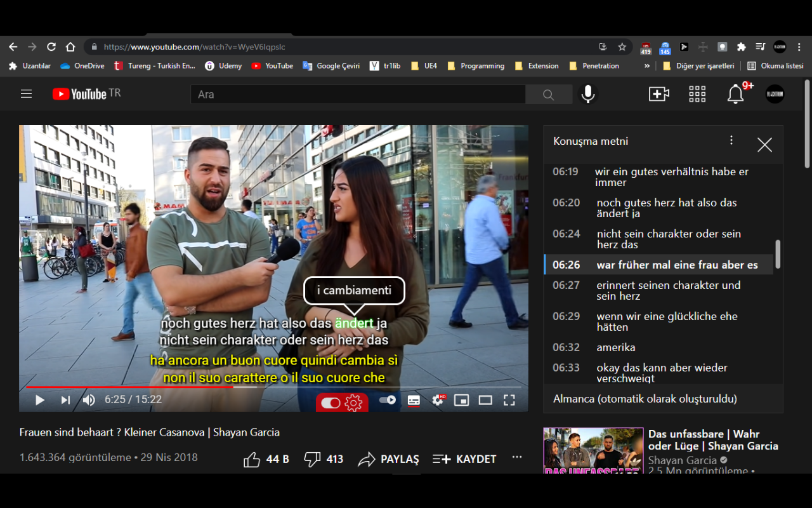This screenshot has height=508, width=812.
Task: Open 'Das unfassbare' recommended video thumbnail
Action: coord(593,450)
